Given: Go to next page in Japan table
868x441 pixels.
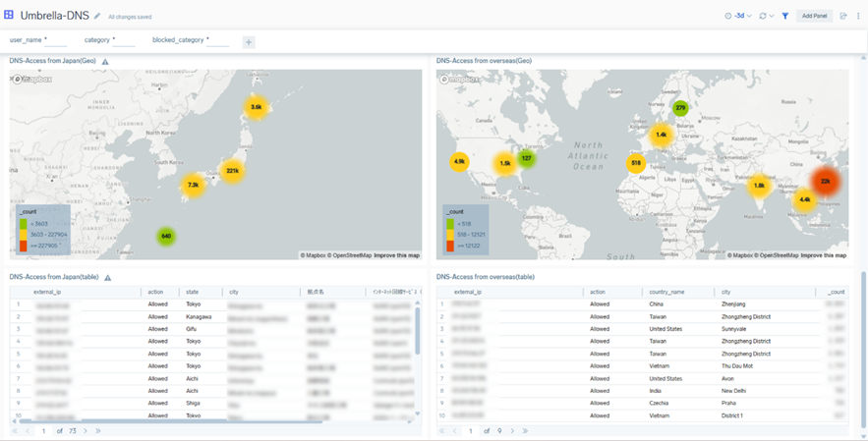Looking at the screenshot, I should (86, 430).
